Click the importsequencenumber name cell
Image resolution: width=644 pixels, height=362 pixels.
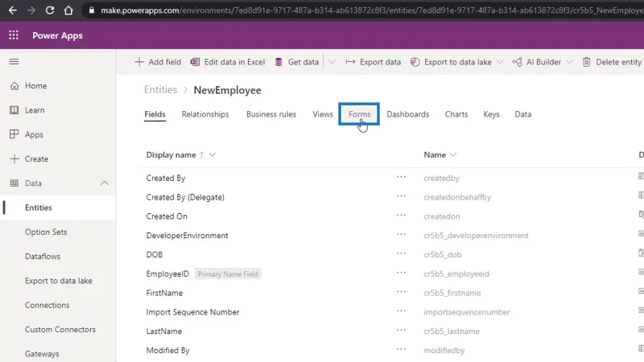[x=467, y=312]
